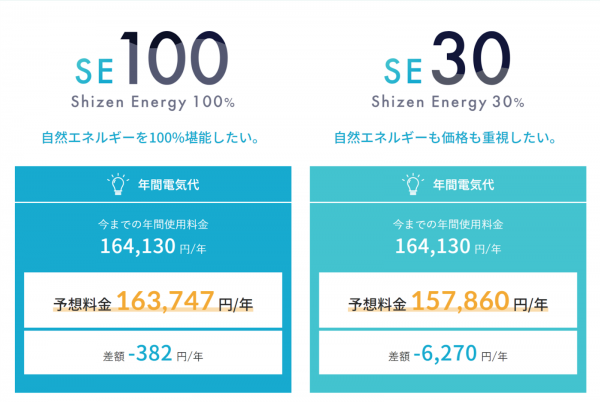The width and height of the screenshot is (600, 402).
Task: Click the lightbulb icon in SE100 header
Action: click(118, 184)
